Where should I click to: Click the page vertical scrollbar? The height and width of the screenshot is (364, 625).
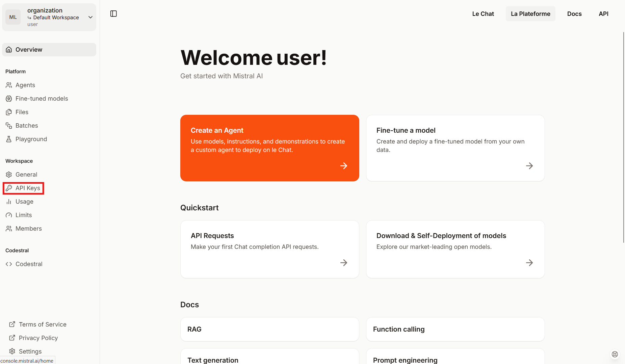click(x=623, y=137)
